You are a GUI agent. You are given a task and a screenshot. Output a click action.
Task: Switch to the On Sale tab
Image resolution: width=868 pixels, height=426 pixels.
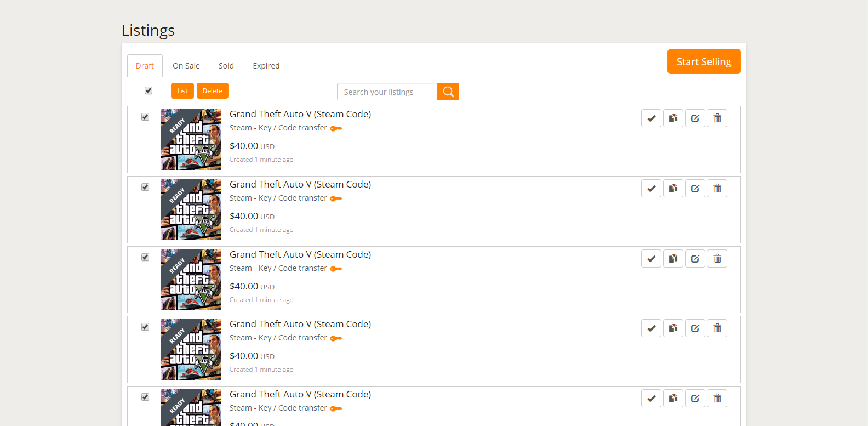[186, 66]
